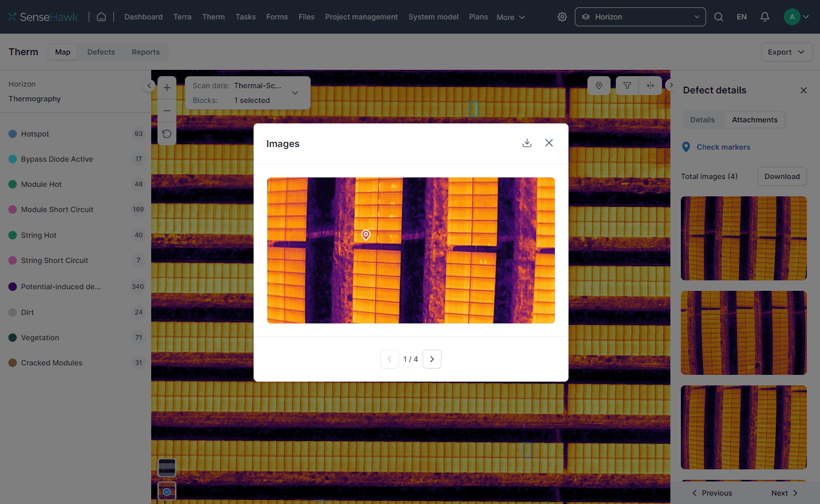Toggle Hotspot defect filter

[x=76, y=134]
